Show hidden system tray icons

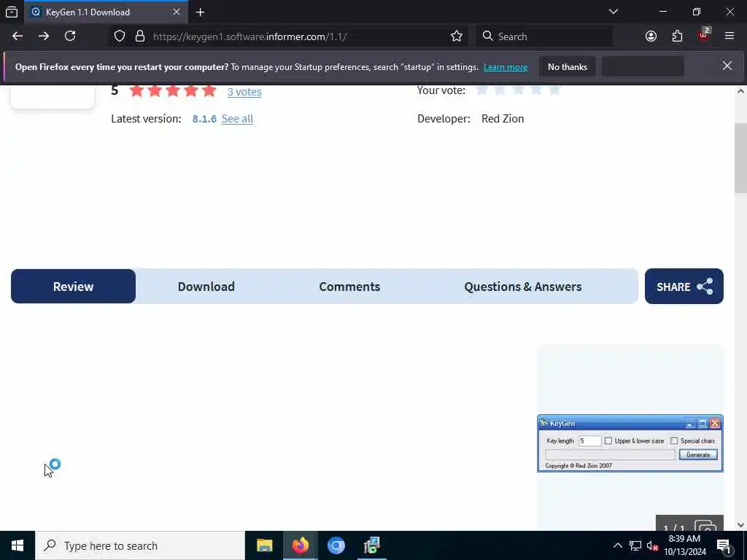(x=617, y=545)
